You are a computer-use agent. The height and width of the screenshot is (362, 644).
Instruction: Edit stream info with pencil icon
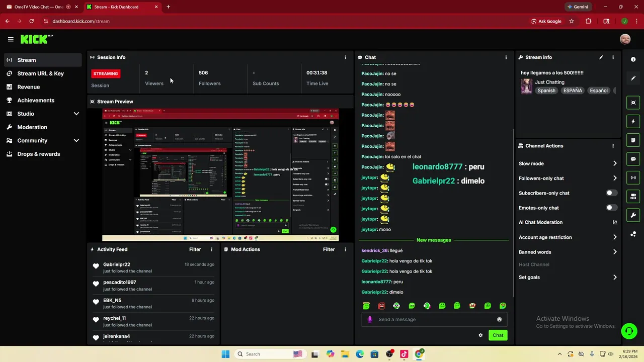pos(601,57)
